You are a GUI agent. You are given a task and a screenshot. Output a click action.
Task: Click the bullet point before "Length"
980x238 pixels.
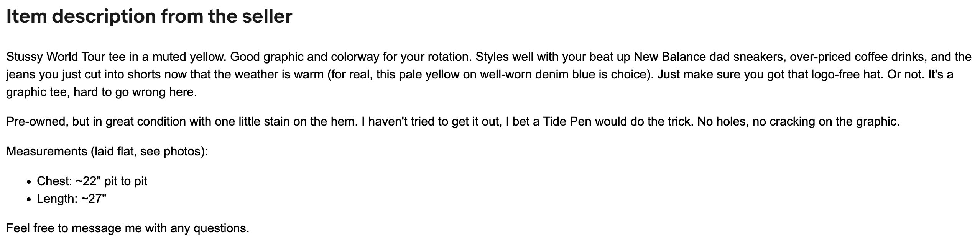28,200
